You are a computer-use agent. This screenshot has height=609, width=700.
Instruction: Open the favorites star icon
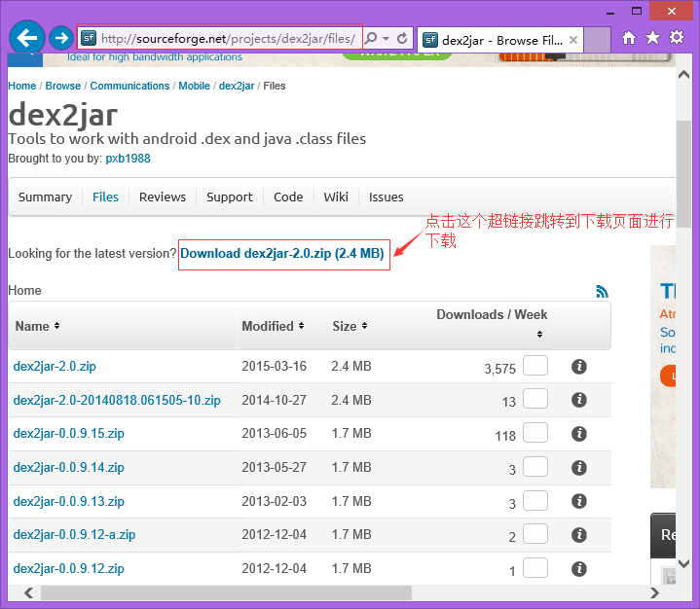pos(652,38)
